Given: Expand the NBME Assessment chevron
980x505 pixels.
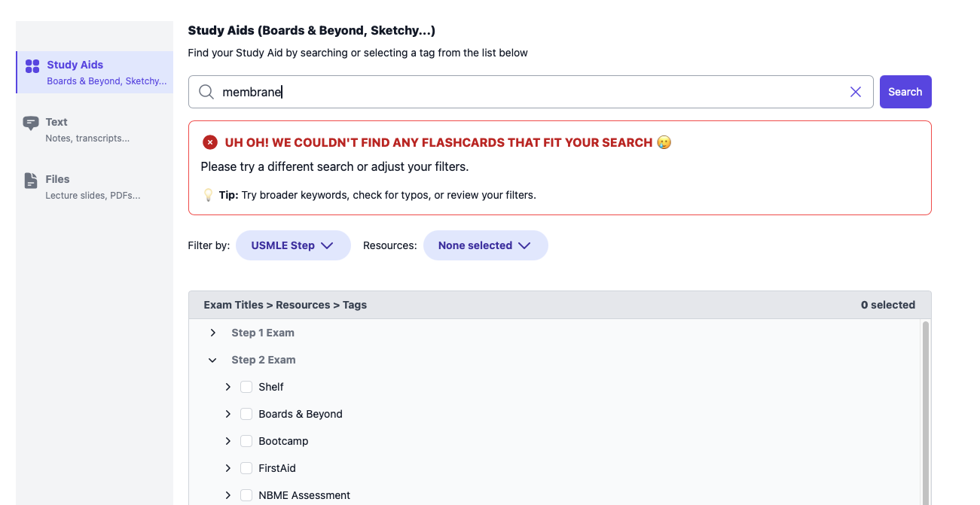Looking at the screenshot, I should pyautogui.click(x=228, y=495).
